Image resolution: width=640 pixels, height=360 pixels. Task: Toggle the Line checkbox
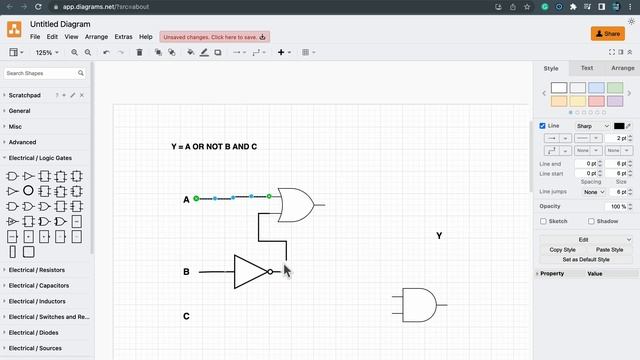click(542, 126)
